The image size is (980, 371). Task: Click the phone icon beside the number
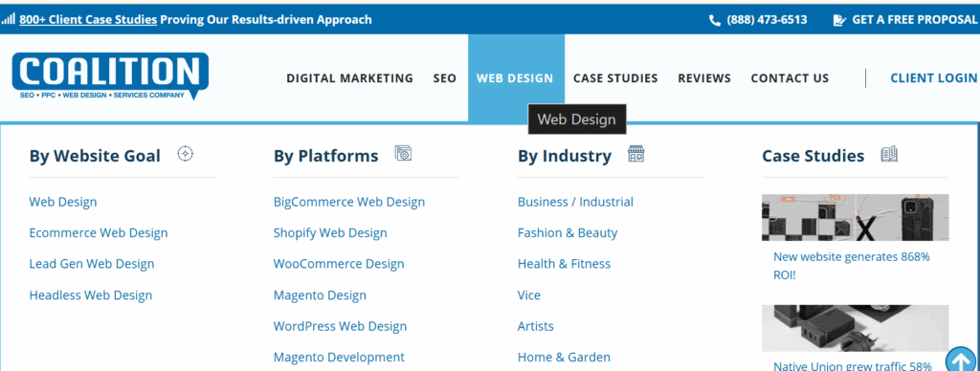pyautogui.click(x=715, y=20)
